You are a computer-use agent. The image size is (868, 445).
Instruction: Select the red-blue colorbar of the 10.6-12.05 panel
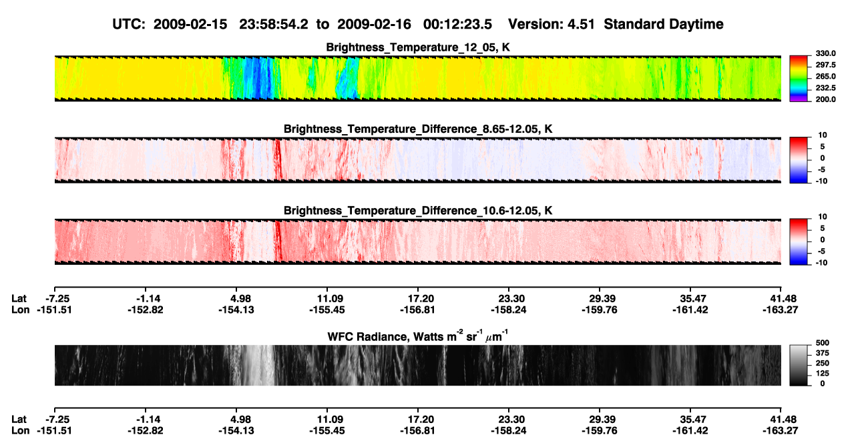(798, 242)
